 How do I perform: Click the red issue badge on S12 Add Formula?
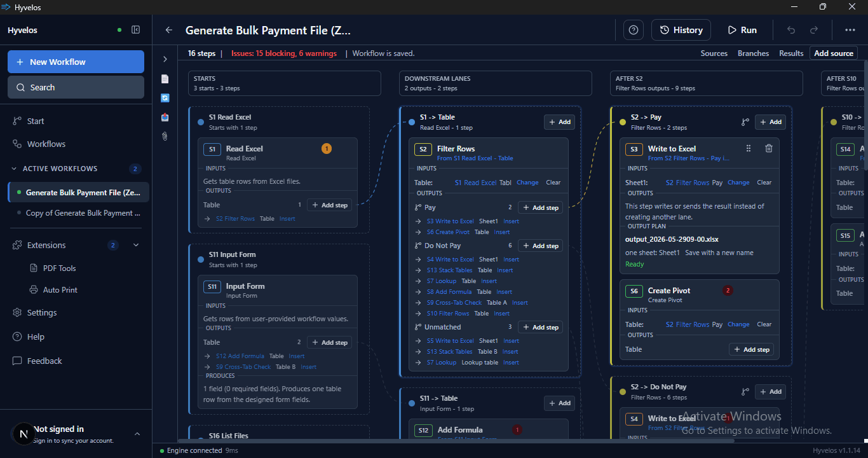517,430
